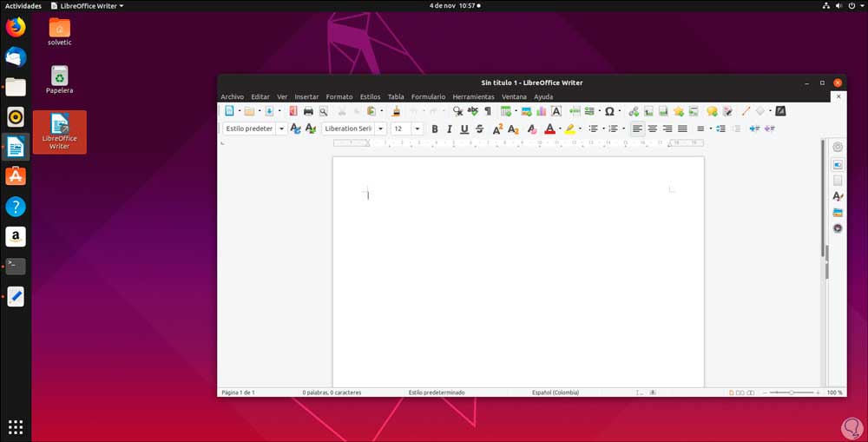
Task: Open the Herramientas menu
Action: (473, 97)
